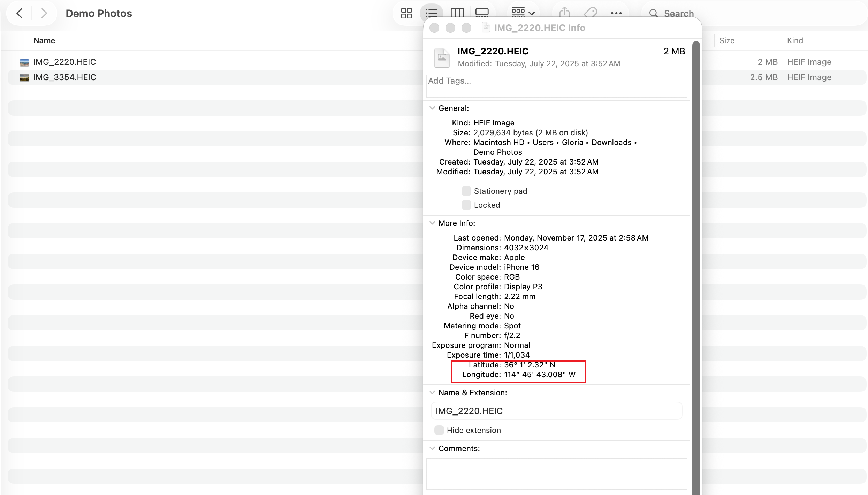The width and height of the screenshot is (868, 495).
Task: Open the Share menu
Action: click(x=564, y=13)
